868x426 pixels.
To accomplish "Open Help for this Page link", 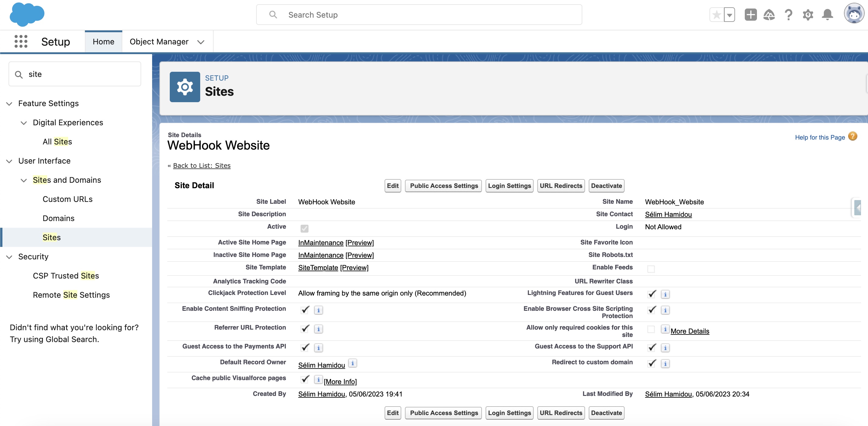I will point(820,137).
